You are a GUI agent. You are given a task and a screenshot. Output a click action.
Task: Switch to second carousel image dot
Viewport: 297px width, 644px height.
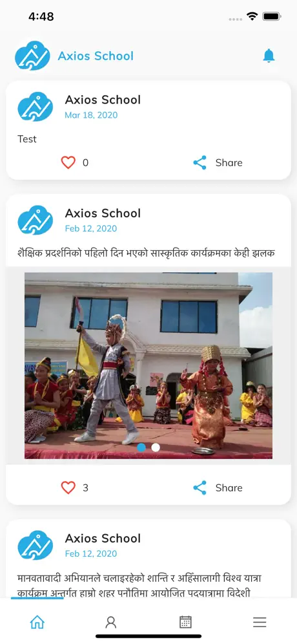click(x=156, y=447)
